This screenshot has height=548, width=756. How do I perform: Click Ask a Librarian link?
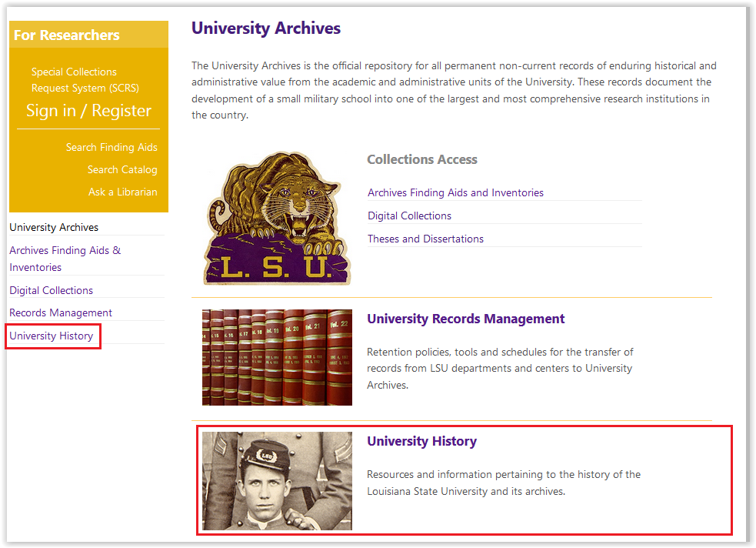point(122,192)
